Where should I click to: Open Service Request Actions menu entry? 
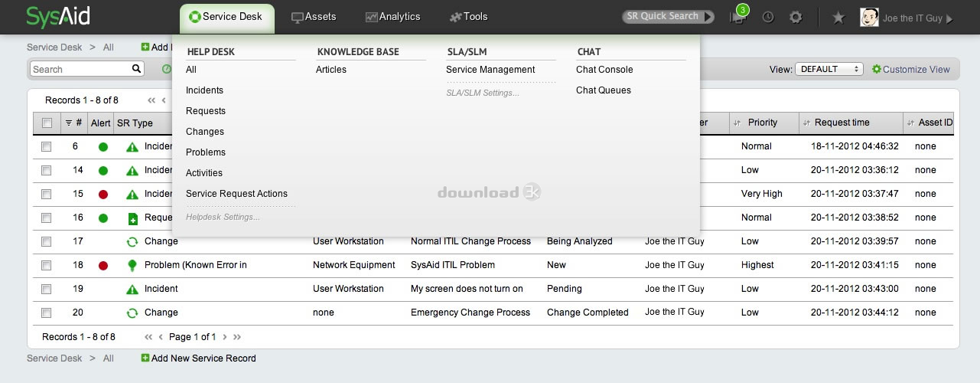[x=236, y=194]
